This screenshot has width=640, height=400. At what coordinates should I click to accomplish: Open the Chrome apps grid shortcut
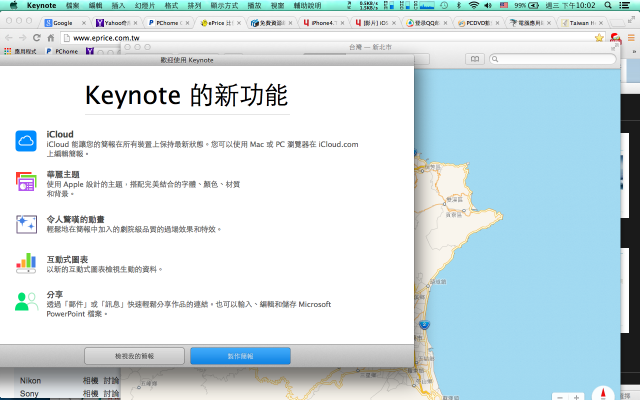(x=7, y=51)
